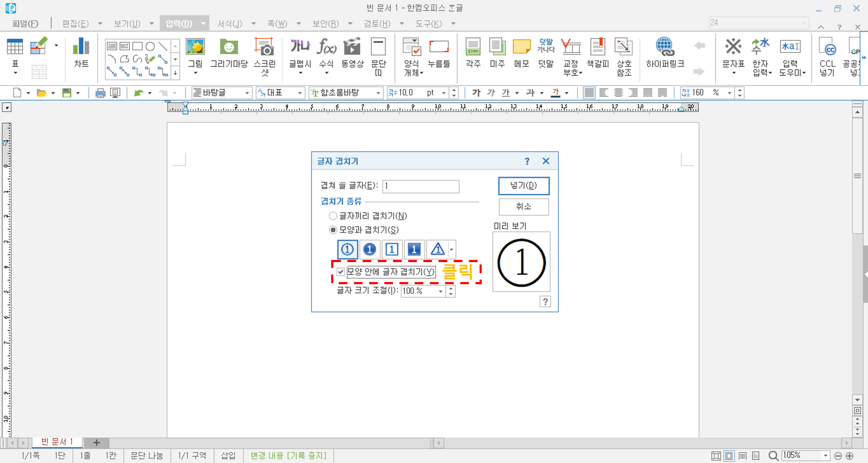
Task: Open the 편집 menu
Action: (76, 23)
